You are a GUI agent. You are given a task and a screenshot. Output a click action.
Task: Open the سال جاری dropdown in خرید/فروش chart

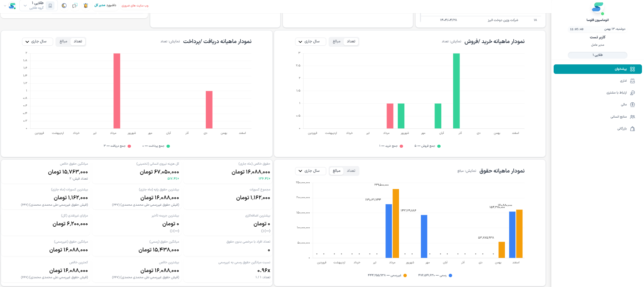(311, 41)
